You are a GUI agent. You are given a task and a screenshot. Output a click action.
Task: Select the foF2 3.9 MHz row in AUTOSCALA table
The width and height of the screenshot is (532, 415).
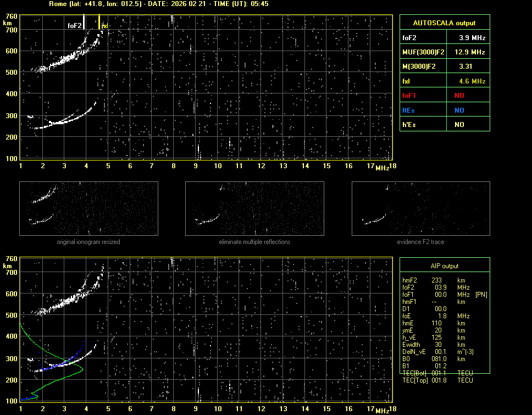coord(444,38)
